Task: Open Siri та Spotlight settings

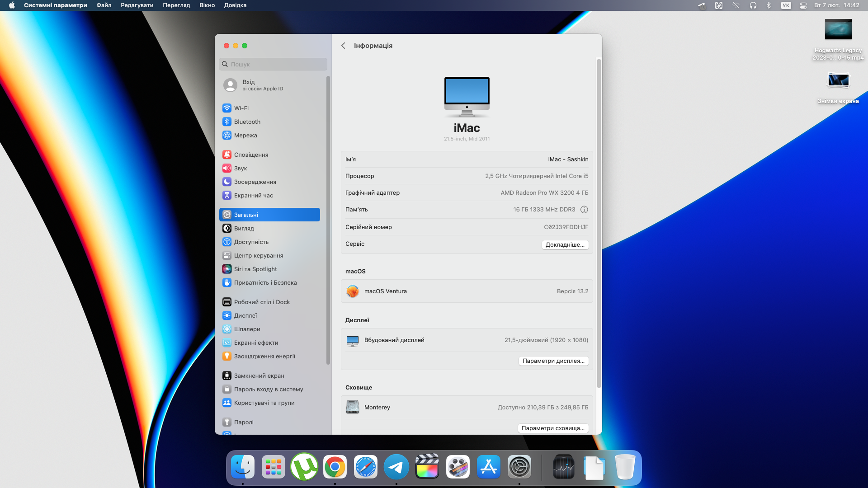Action: (x=255, y=269)
